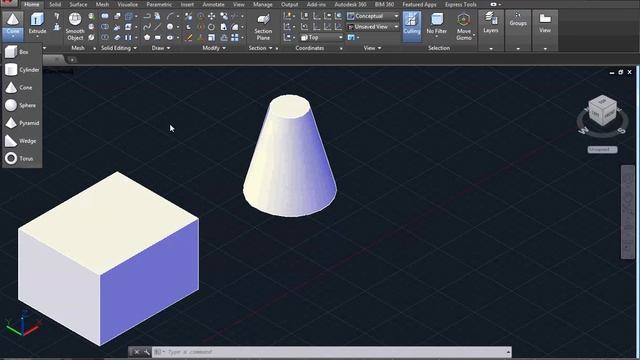Open the Output ribbon tab
Screen dimensions: 640x360
click(289, 4)
